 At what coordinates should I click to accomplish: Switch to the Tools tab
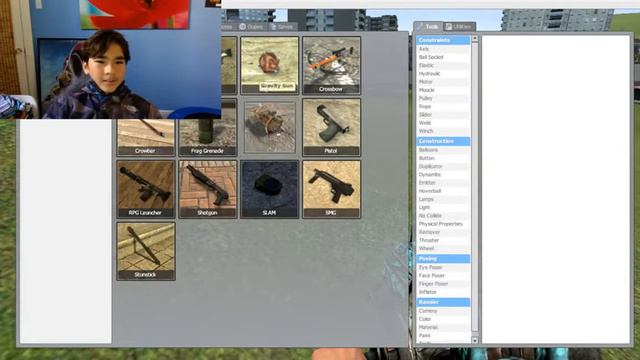pyautogui.click(x=428, y=27)
